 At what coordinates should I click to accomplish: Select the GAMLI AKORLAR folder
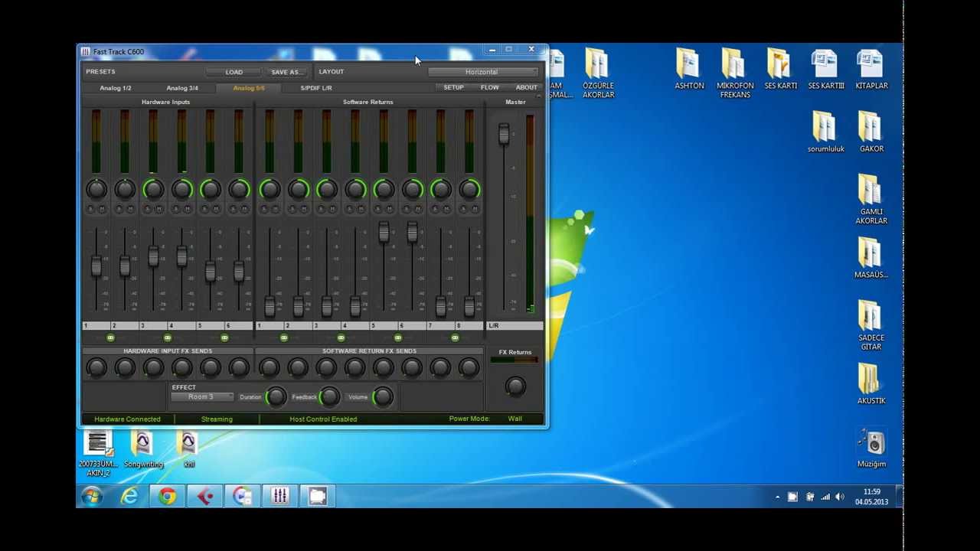(871, 200)
